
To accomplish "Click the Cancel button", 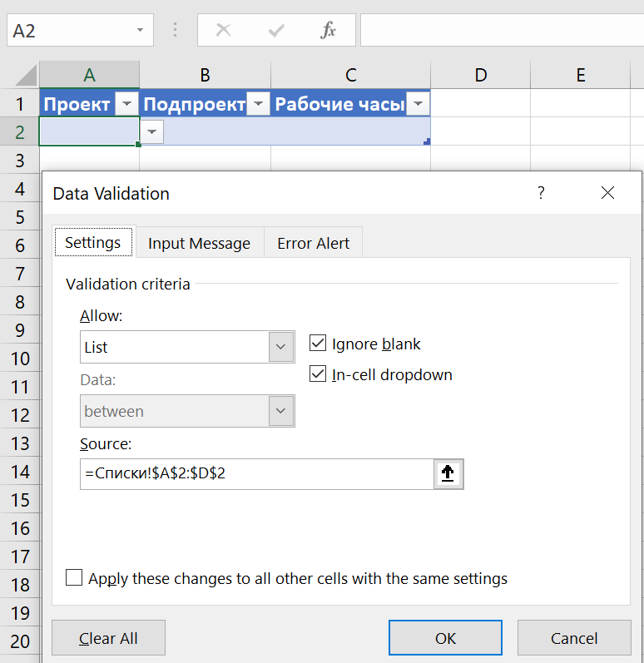I will 574,638.
